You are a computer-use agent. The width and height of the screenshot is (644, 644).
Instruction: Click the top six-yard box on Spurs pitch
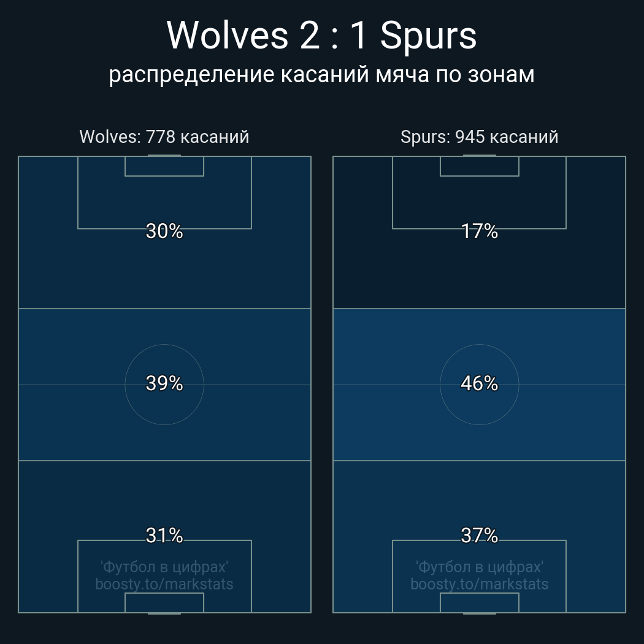click(479, 166)
